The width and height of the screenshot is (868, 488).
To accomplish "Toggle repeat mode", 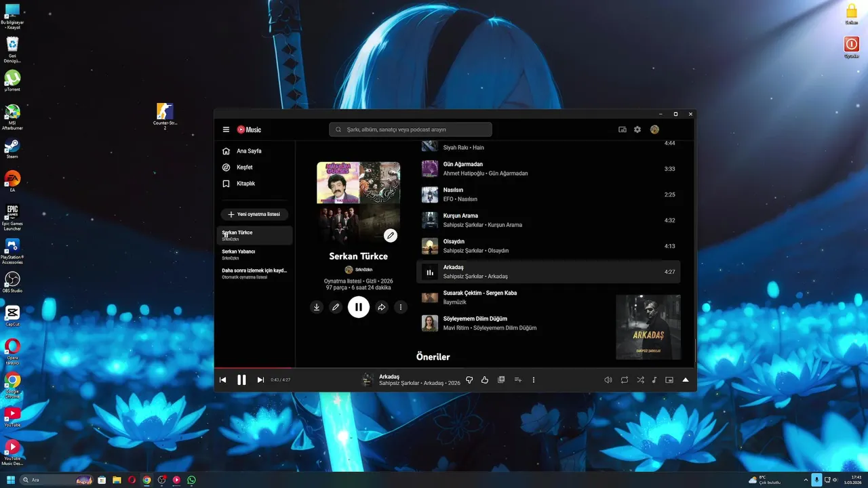I will [625, 380].
